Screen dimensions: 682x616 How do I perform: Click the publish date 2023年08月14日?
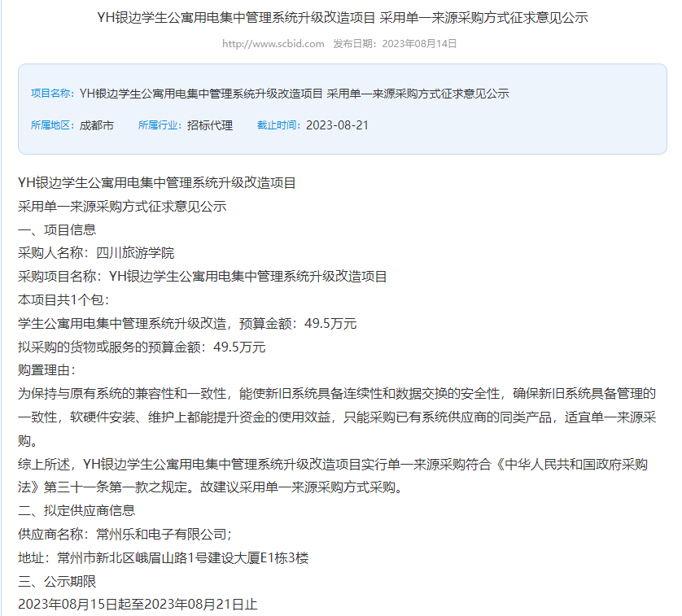tap(419, 43)
